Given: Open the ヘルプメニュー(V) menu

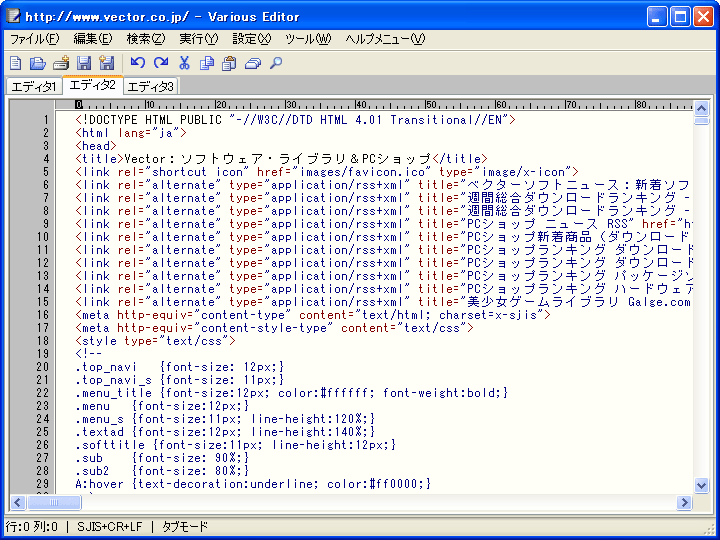Looking at the screenshot, I should point(385,39).
